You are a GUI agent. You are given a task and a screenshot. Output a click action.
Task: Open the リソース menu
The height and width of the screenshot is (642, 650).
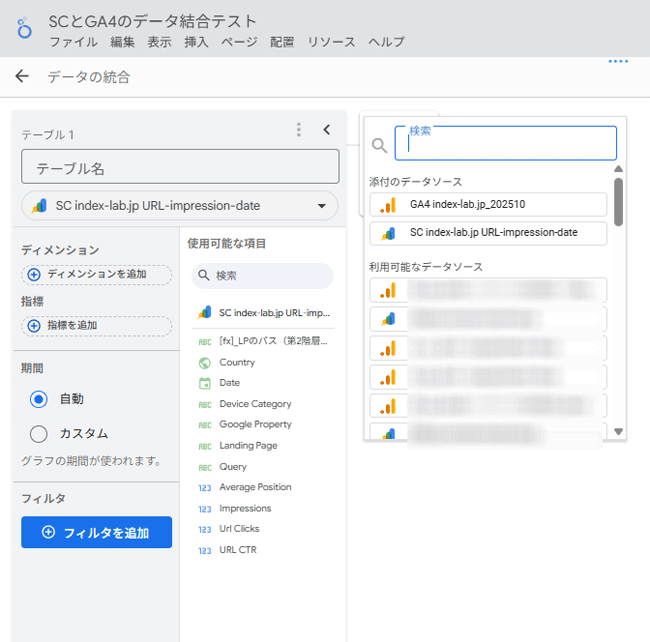[331, 42]
